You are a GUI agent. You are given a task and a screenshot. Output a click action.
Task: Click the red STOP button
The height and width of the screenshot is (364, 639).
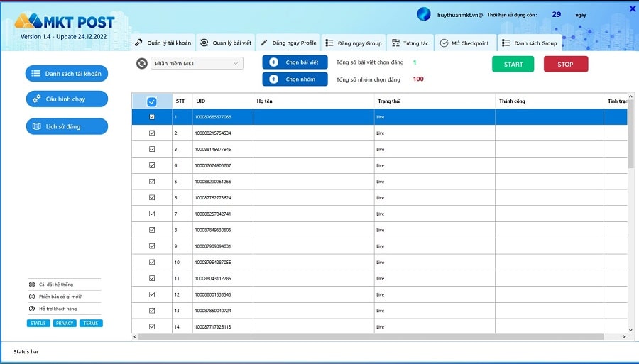(x=566, y=64)
